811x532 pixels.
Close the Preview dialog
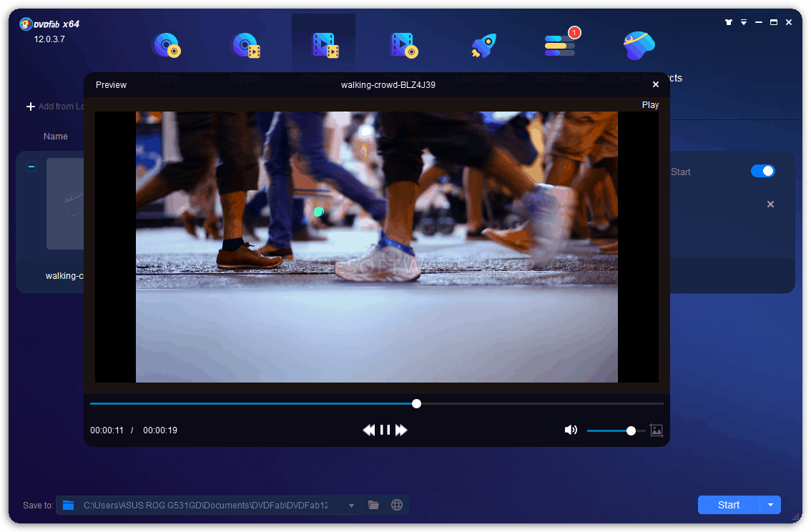pos(655,84)
